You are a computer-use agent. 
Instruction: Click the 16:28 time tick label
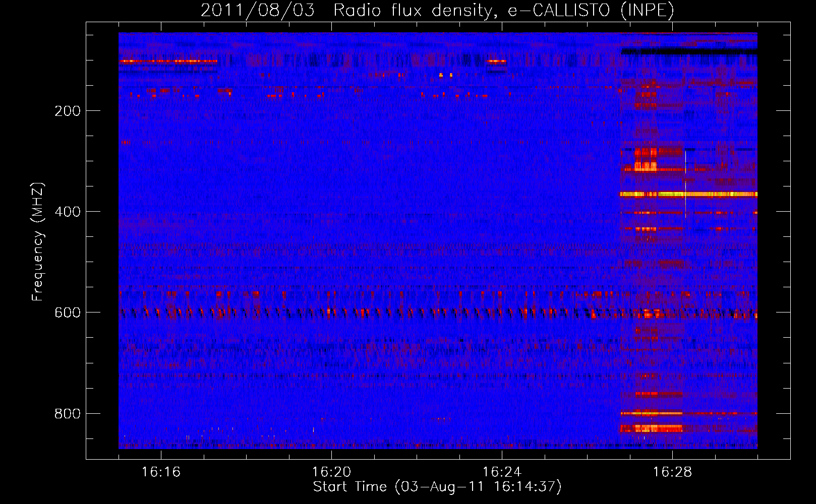672,472
